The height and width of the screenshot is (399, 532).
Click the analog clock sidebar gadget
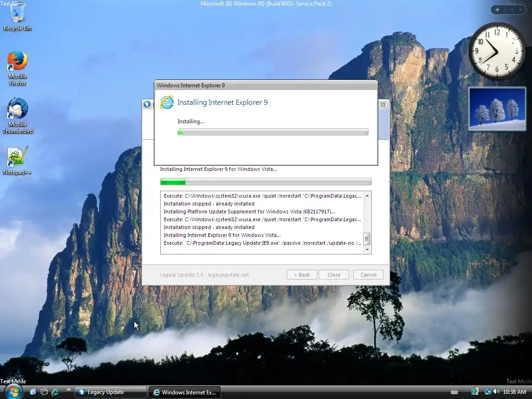coord(497,51)
